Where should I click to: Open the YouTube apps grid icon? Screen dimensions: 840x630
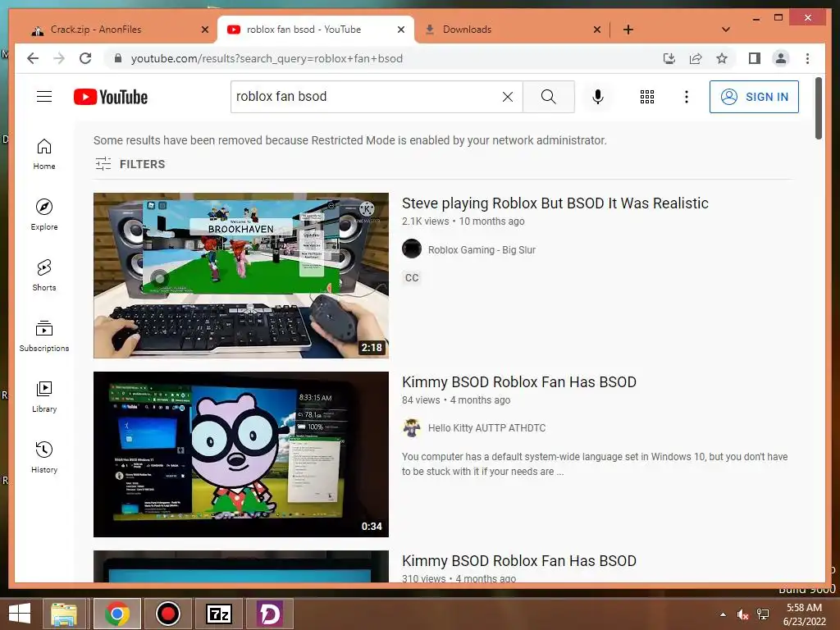[646, 97]
